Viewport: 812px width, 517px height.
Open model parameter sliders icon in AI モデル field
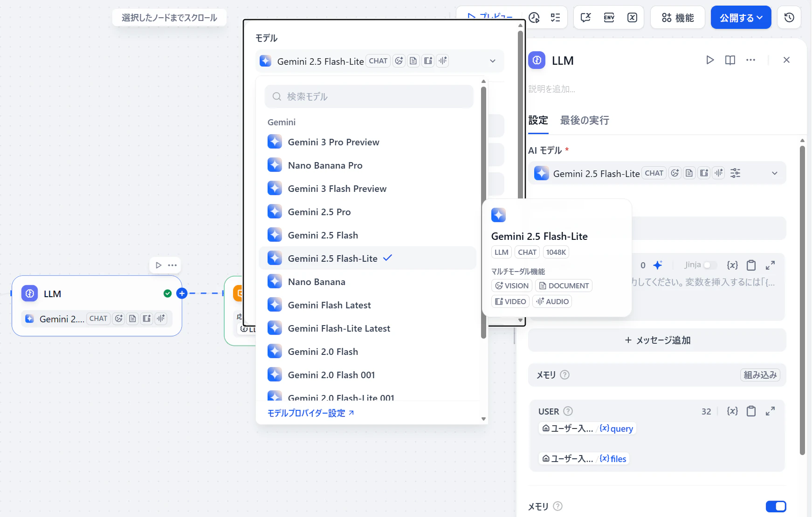tap(736, 173)
